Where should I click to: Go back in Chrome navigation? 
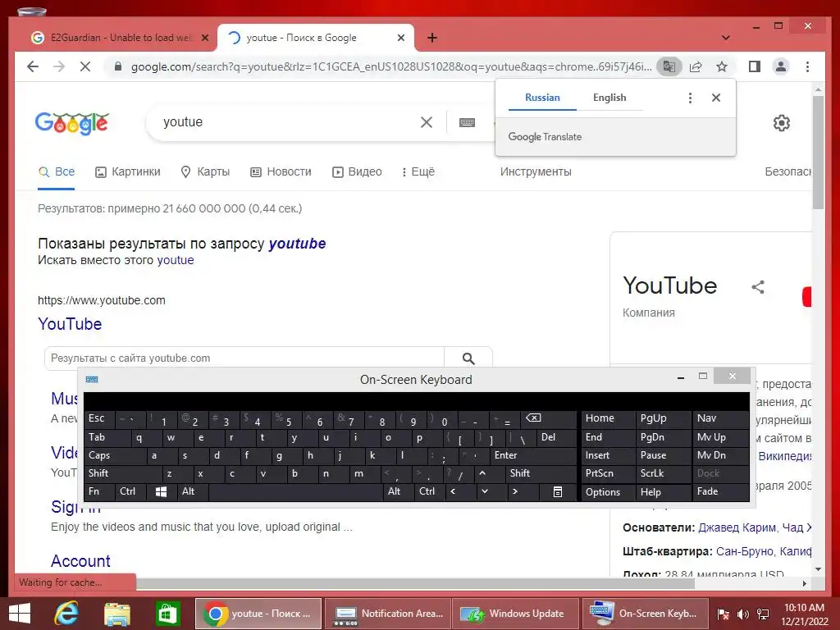[x=33, y=66]
